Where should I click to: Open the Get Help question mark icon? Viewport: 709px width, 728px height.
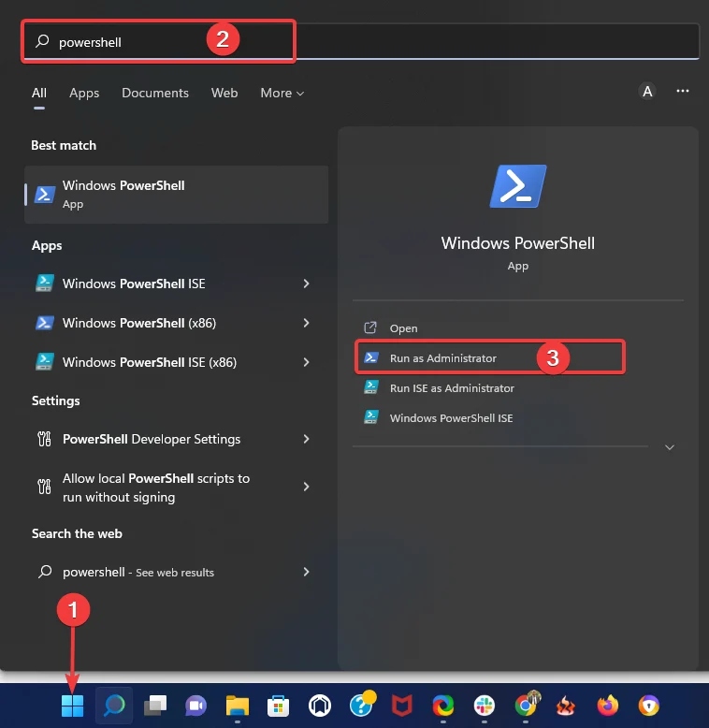361,705
